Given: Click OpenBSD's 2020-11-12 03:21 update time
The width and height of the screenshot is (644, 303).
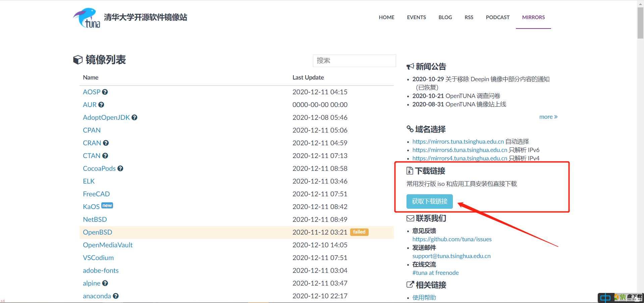Looking at the screenshot, I should [320, 232].
